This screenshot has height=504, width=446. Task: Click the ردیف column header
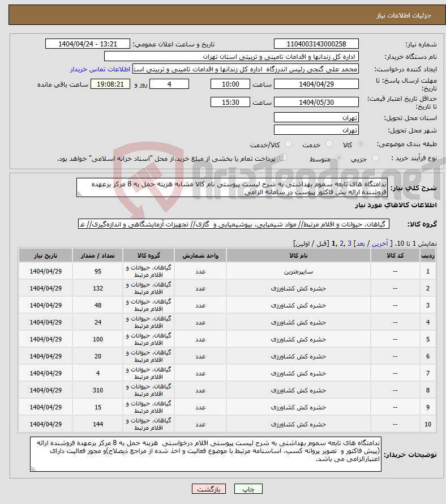pyautogui.click(x=428, y=255)
